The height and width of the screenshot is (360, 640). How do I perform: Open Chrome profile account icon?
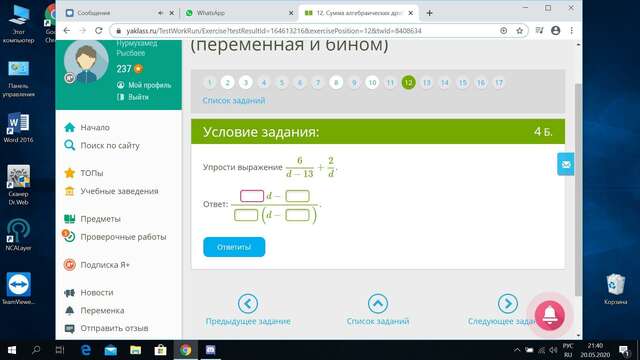click(x=556, y=31)
